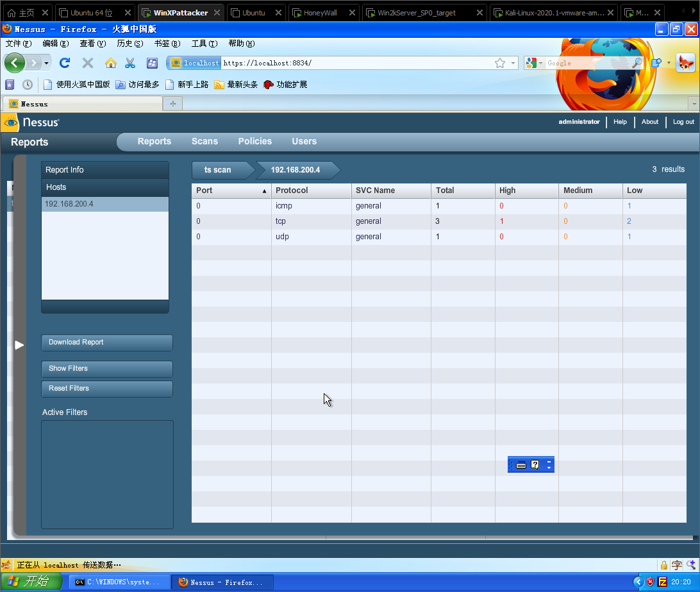Go to Nessus Users tab
Viewport: 700px width, 592px height.
tap(304, 141)
